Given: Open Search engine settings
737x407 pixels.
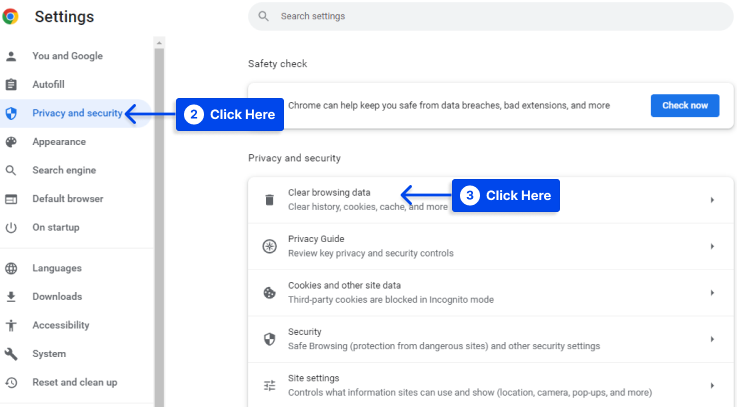Looking at the screenshot, I should point(64,170).
